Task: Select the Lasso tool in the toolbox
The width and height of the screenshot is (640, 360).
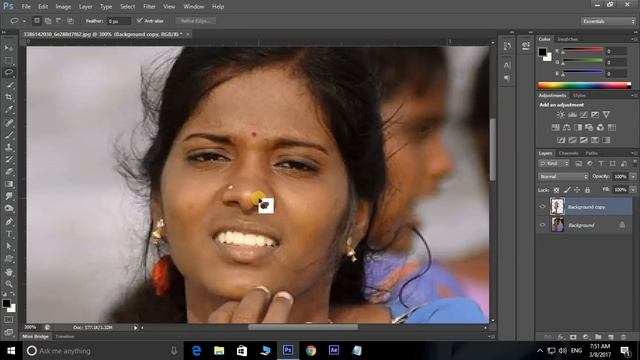Action: pyautogui.click(x=9, y=73)
